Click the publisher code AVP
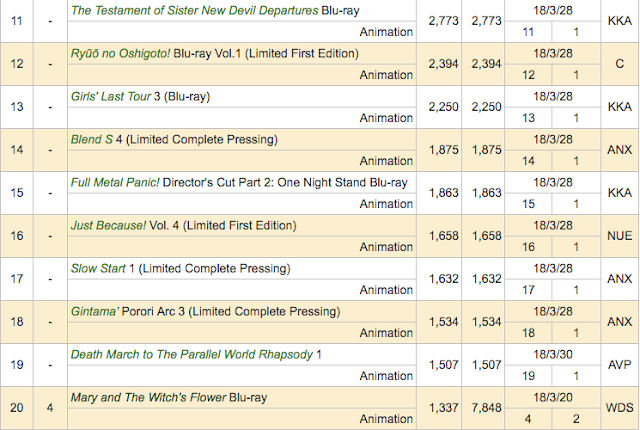This screenshot has height=430, width=640. click(620, 365)
